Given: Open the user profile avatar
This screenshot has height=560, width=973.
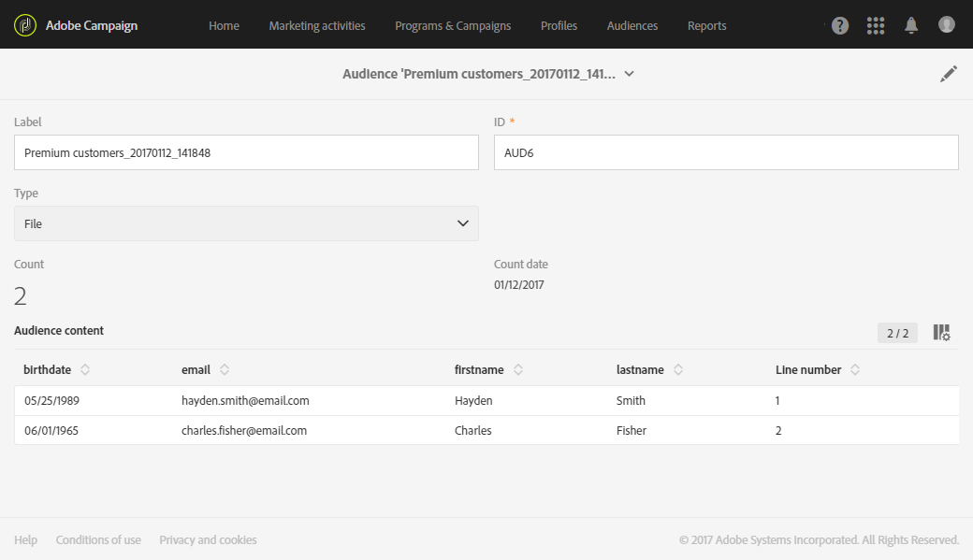Looking at the screenshot, I should tap(947, 25).
